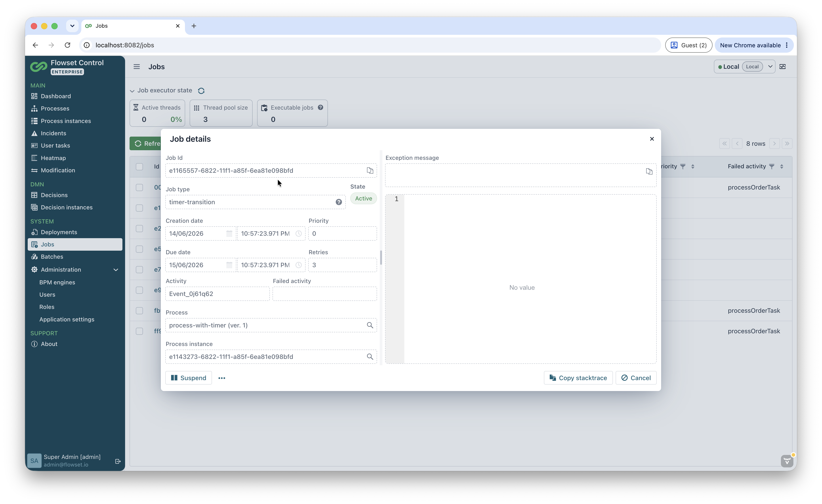
Task: Select the job row starting with e5
Action: (x=139, y=249)
